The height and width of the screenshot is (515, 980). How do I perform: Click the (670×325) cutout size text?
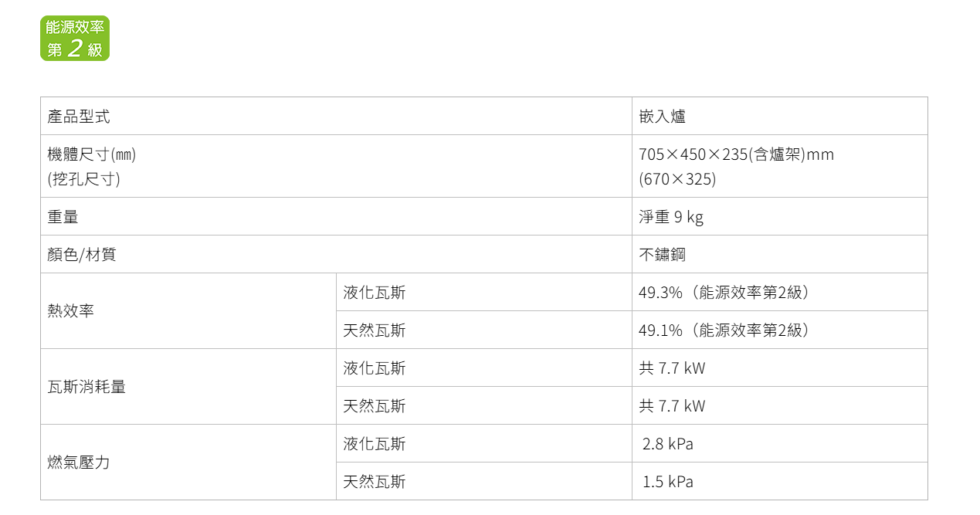677,179
